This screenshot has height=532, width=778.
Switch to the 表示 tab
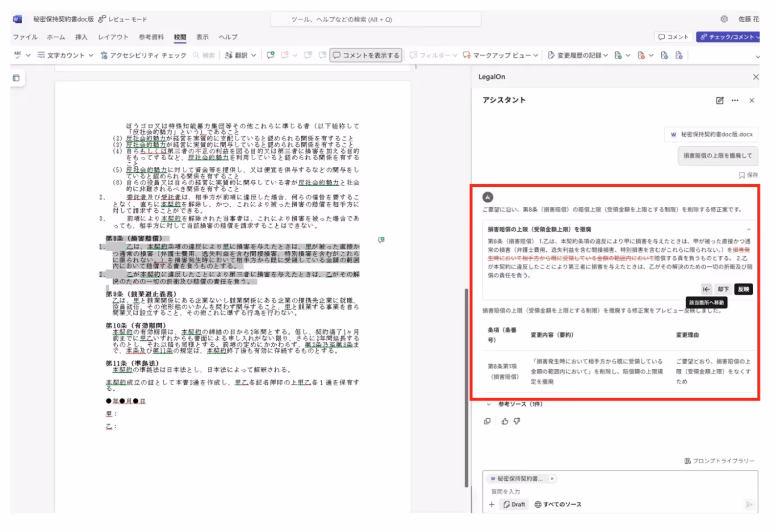click(x=202, y=37)
